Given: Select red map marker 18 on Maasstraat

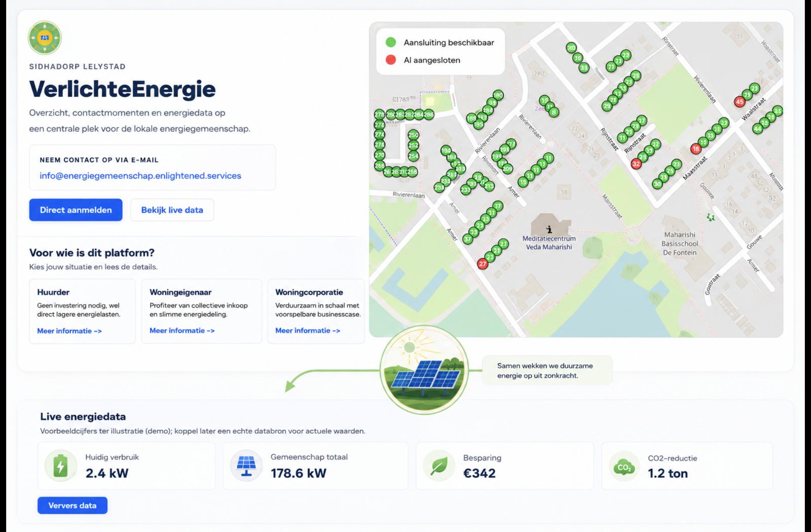Looking at the screenshot, I should 696,149.
